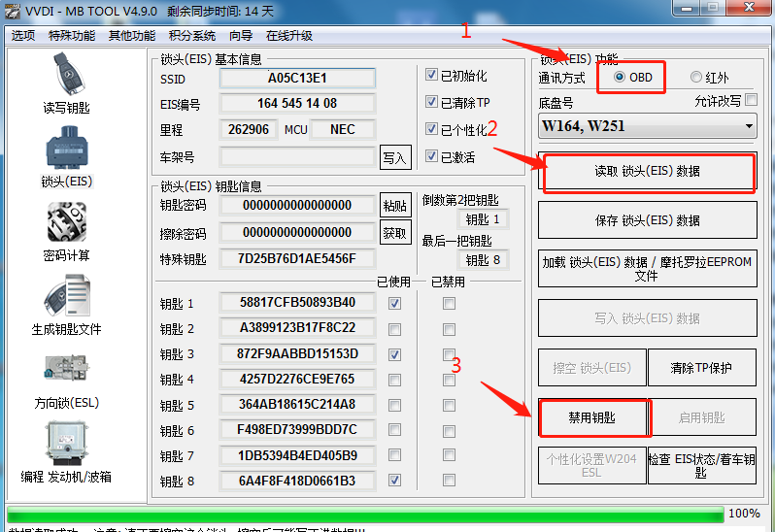Image resolution: width=775 pixels, height=532 pixels.
Task: Open the 其他功能 menu
Action: click(x=132, y=36)
